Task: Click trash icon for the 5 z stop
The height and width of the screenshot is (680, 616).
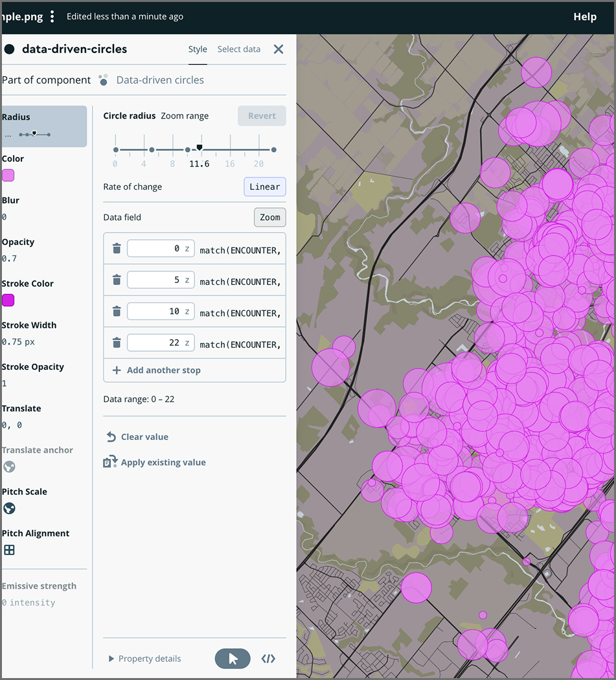Action: pos(117,280)
